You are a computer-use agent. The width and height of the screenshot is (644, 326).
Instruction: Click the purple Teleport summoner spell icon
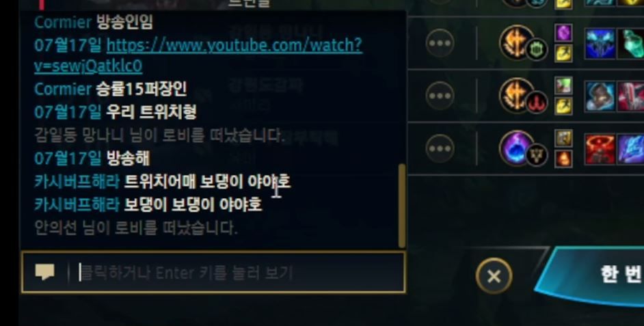coord(563,32)
